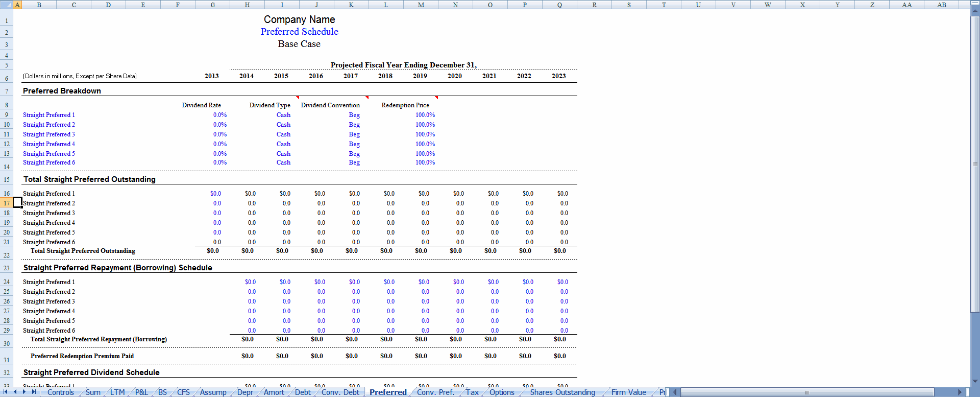Switch to the Firm Value sheet
This screenshot has height=397, width=980.
pyautogui.click(x=629, y=392)
